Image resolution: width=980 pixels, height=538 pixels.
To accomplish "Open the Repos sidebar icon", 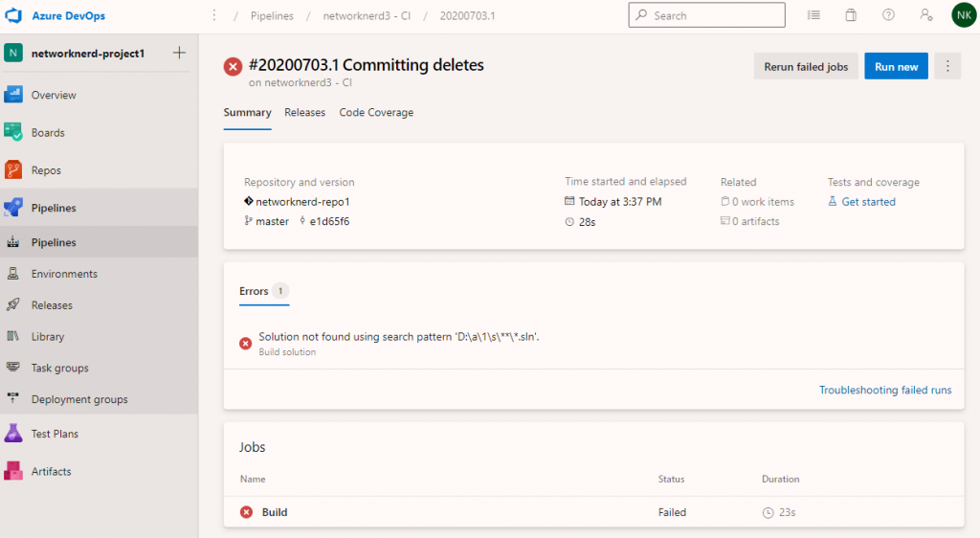I will 13,170.
